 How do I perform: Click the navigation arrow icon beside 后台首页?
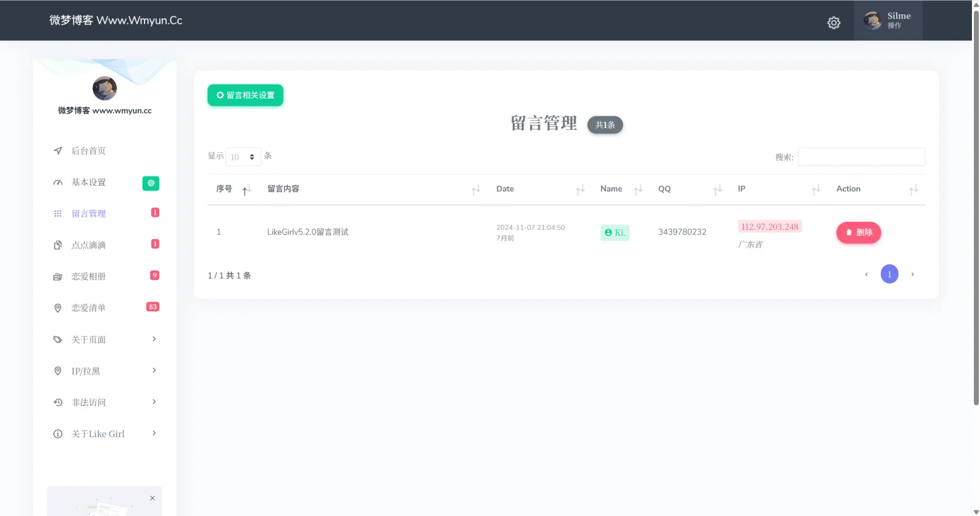coord(58,151)
